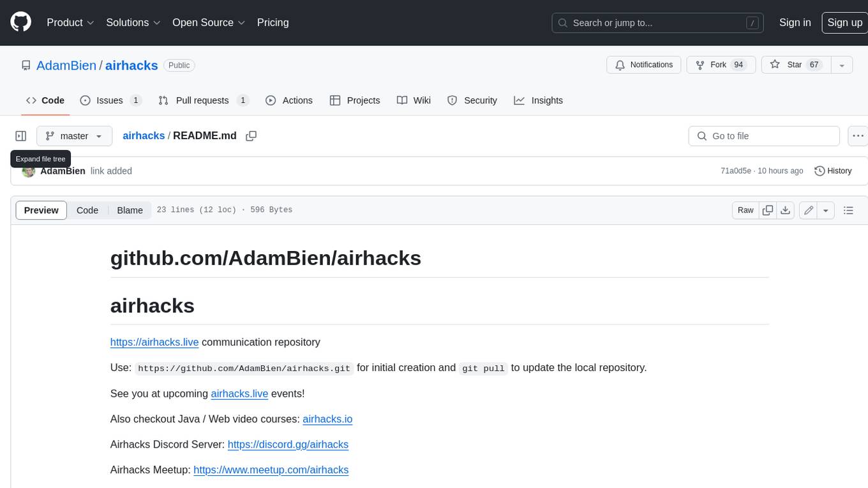Open the airhacks repo title link
Image resolution: width=868 pixels, height=488 pixels.
pyautogui.click(x=131, y=65)
